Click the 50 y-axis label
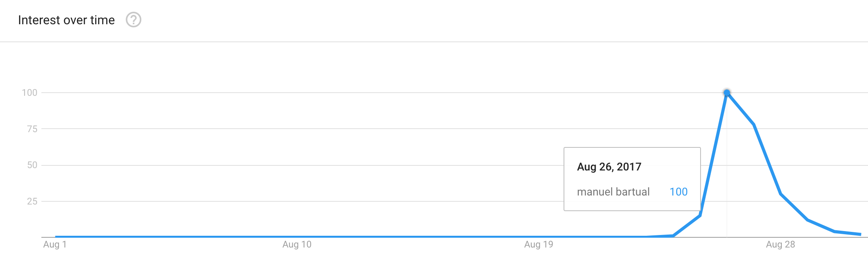This screenshot has width=868, height=269. [32, 165]
